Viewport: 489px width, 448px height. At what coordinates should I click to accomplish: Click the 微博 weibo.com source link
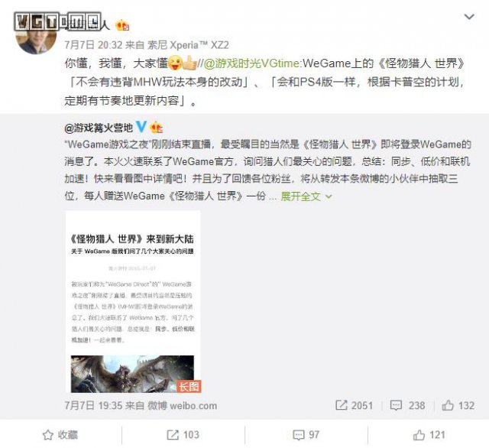182,405
